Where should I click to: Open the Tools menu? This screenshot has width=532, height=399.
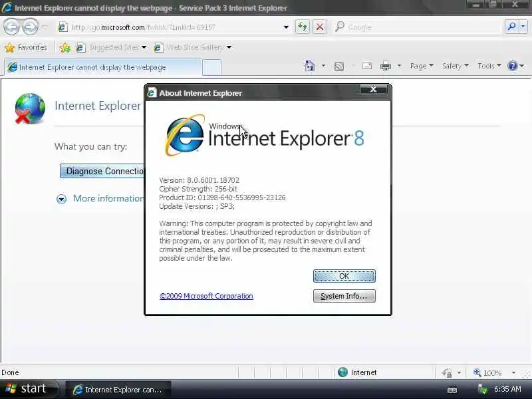[x=489, y=66]
